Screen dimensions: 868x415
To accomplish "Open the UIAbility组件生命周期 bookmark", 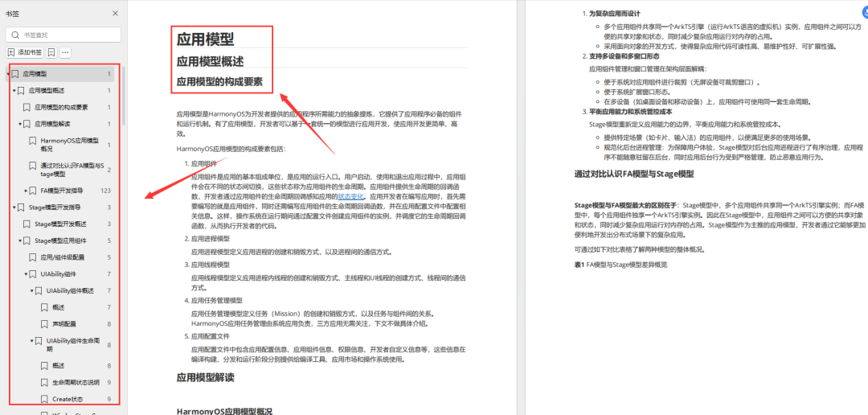I will coord(72,345).
